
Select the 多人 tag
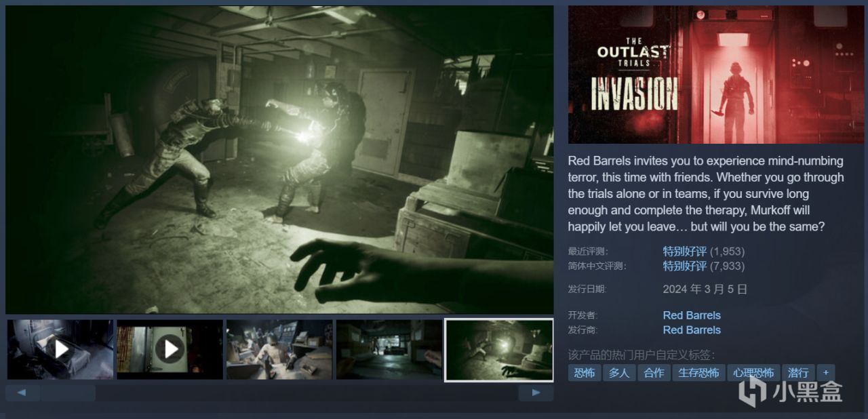[x=619, y=373]
